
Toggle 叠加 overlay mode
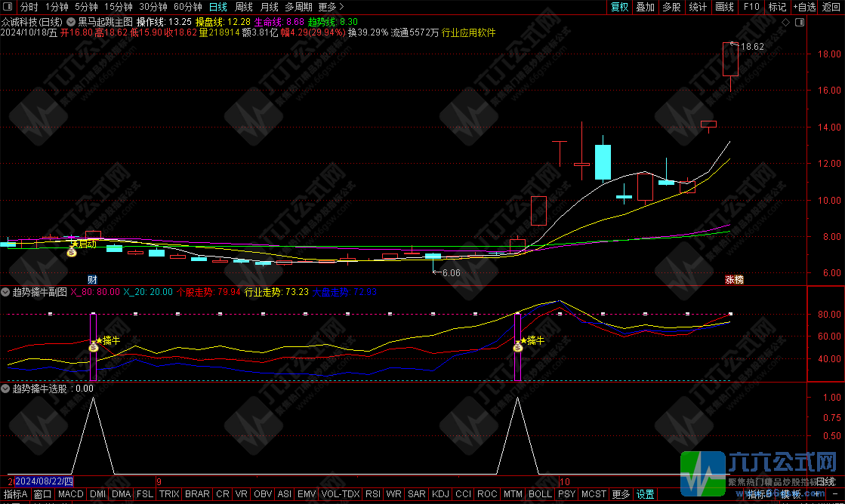click(645, 7)
